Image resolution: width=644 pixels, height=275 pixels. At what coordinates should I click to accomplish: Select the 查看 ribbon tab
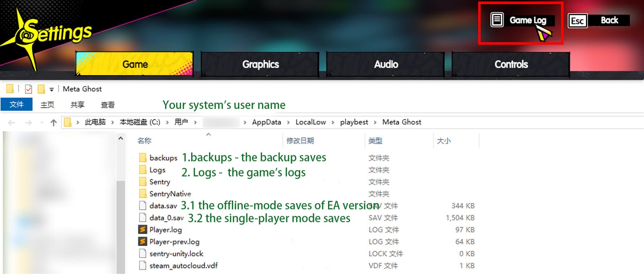point(107,105)
